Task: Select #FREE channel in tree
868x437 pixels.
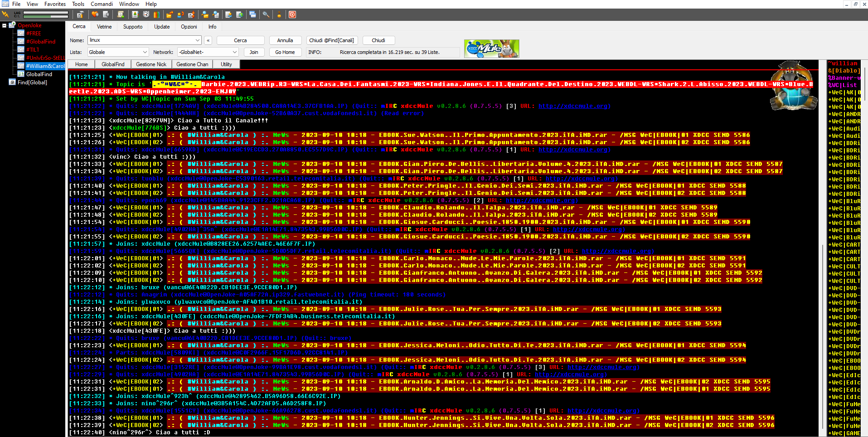Action: (34, 34)
